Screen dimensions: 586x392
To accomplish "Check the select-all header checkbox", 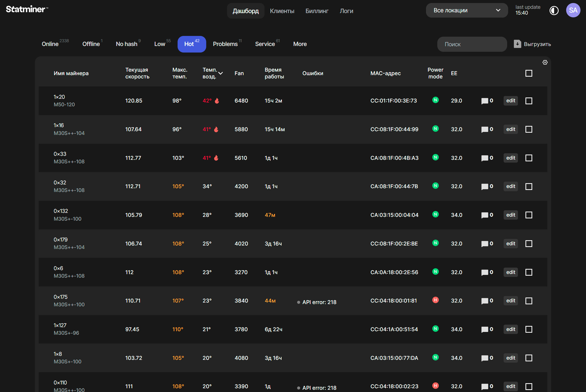I will tap(529, 73).
